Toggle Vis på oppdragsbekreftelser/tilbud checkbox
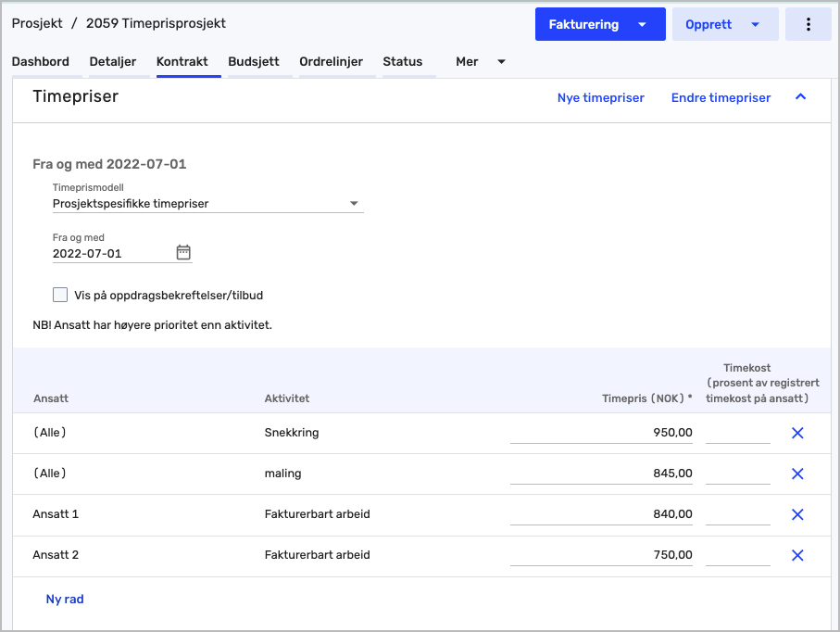This screenshot has width=840, height=632. 60,295
